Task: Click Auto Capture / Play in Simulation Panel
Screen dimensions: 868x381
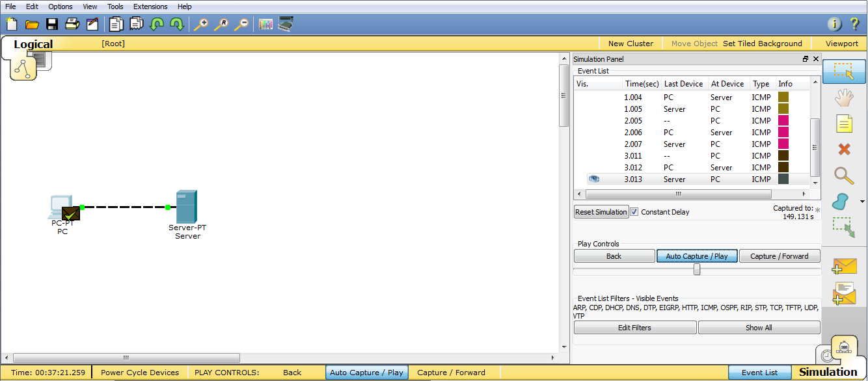Action: coord(697,256)
